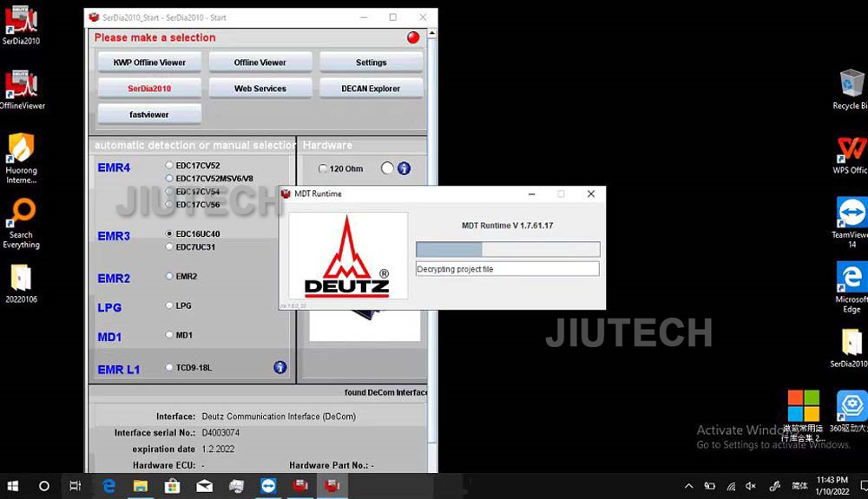
Task: Open Web Services button
Action: coord(260,89)
